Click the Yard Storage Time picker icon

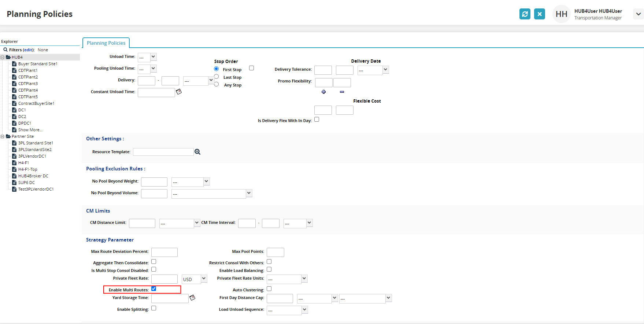(192, 298)
